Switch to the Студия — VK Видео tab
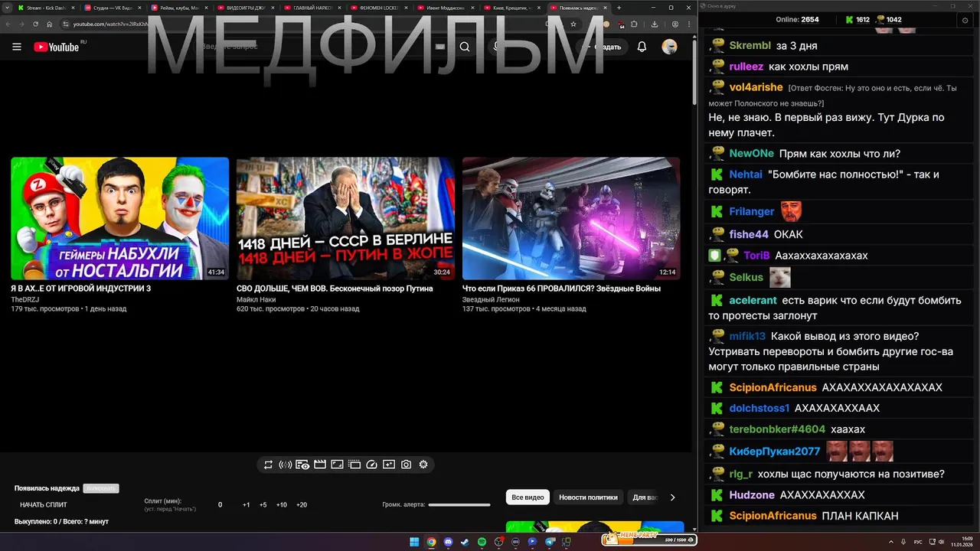Image resolution: width=980 pixels, height=551 pixels. click(x=113, y=8)
